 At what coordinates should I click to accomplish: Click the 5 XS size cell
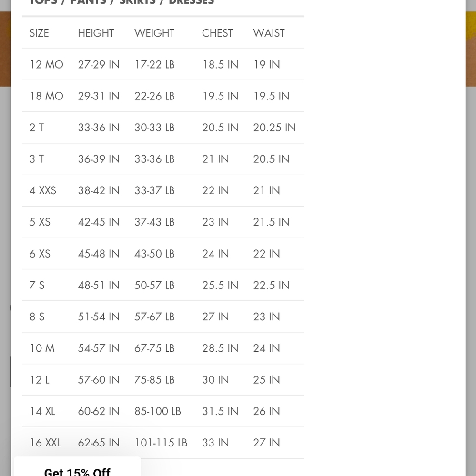coord(40,222)
